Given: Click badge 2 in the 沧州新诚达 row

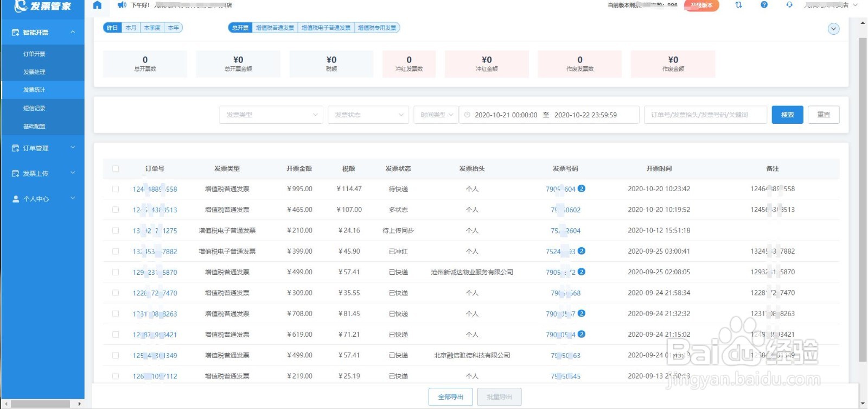Looking at the screenshot, I should point(582,272).
